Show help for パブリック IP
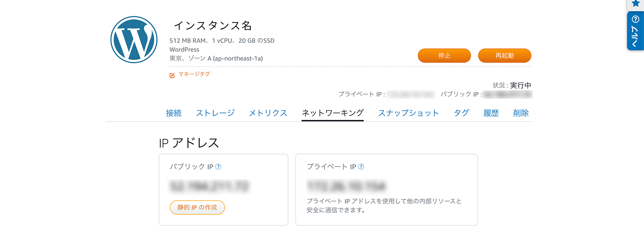Image resolution: width=644 pixels, height=237 pixels. (218, 167)
